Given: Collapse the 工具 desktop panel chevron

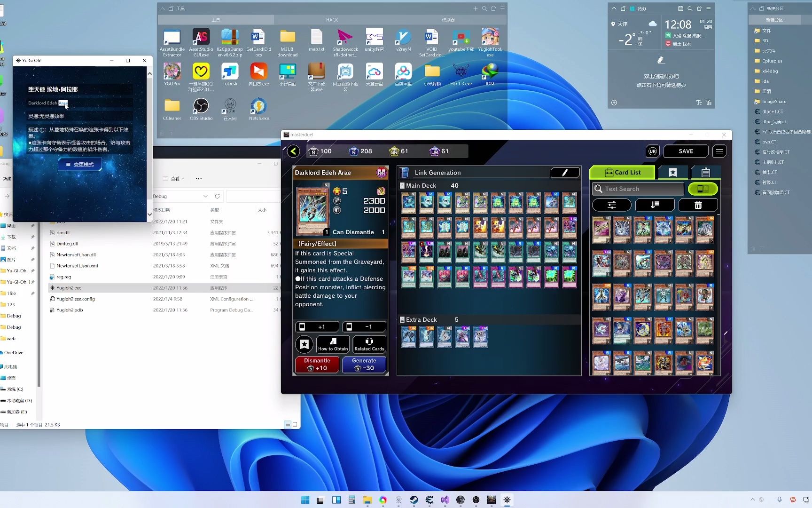Looking at the screenshot, I should [162, 8].
